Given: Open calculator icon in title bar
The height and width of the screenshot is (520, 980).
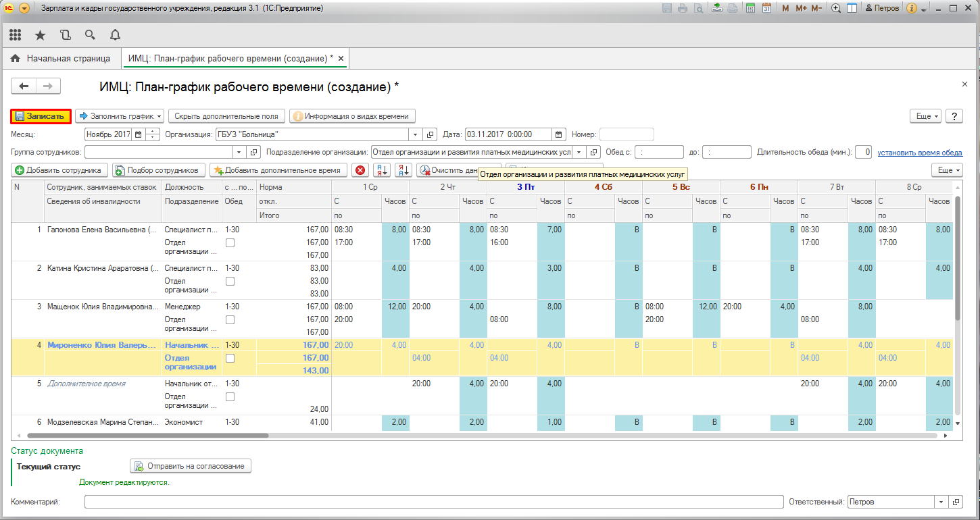Looking at the screenshot, I should click(x=750, y=9).
